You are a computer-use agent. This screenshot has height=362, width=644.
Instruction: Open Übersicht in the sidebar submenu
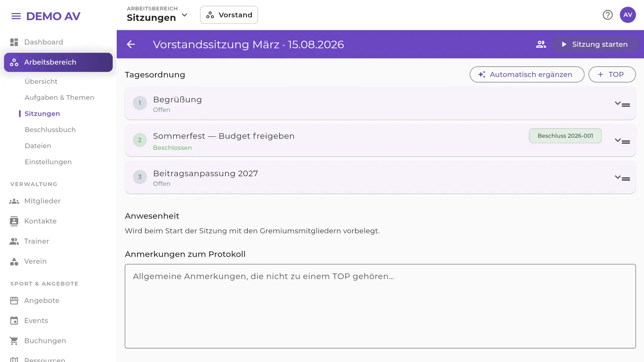[x=41, y=82]
